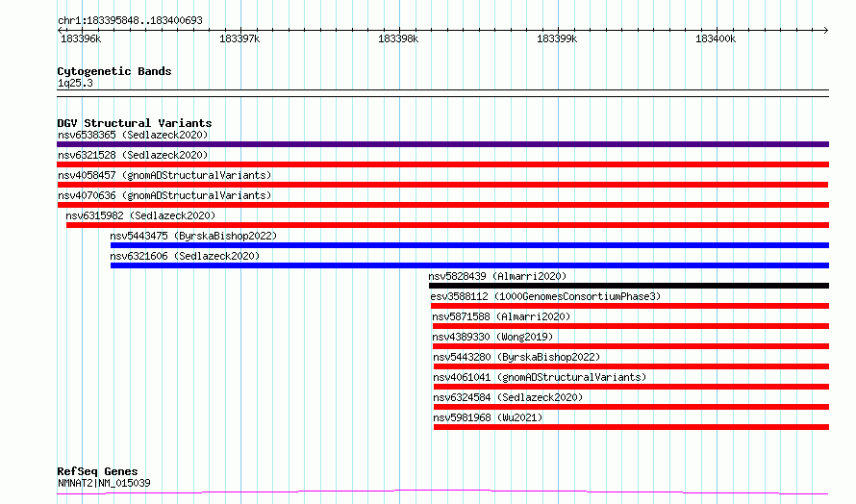Click the blue nsv6321606 variant bar
The image size is (856, 504).
coord(469,265)
